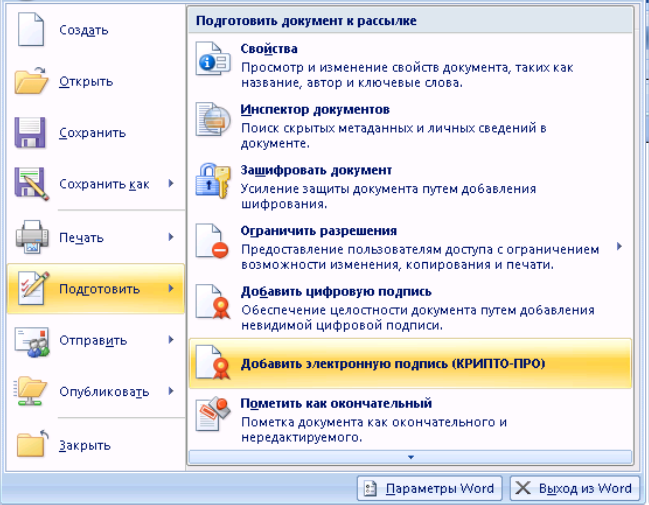The height and width of the screenshot is (505, 649).
Task: Click the info document icon of Свойства
Action: (x=213, y=58)
